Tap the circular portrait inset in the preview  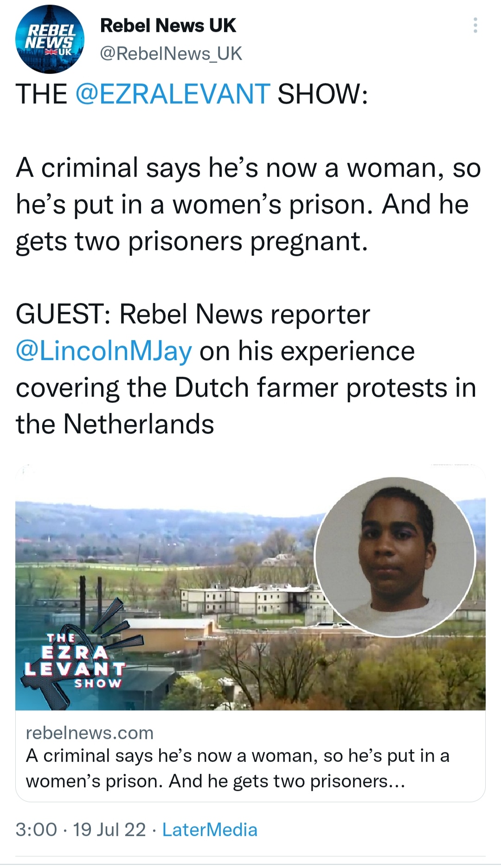(x=395, y=557)
